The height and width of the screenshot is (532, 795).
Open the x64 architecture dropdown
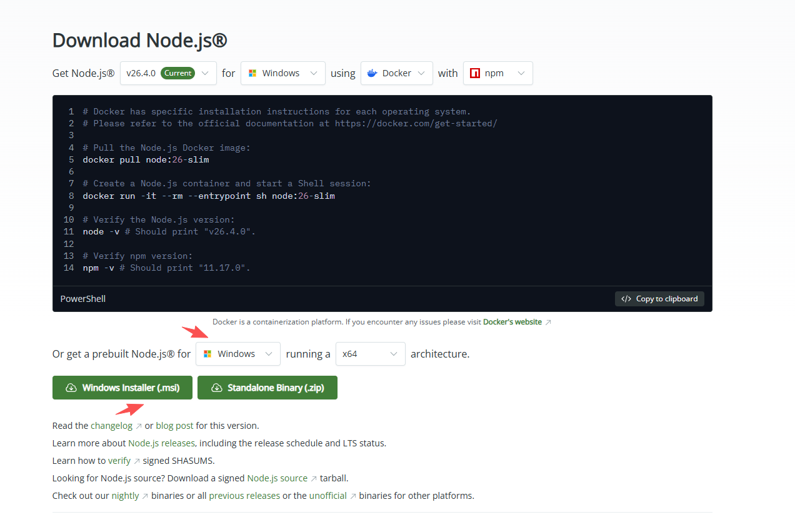tap(371, 354)
